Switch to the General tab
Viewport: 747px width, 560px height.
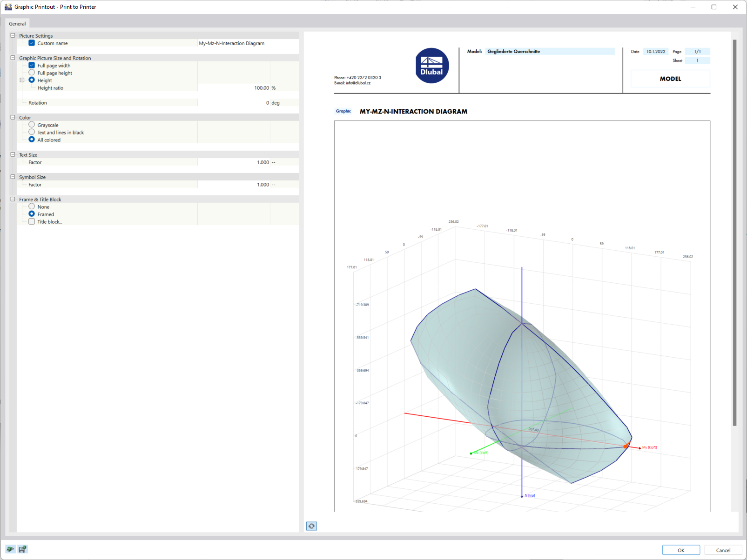pos(17,23)
